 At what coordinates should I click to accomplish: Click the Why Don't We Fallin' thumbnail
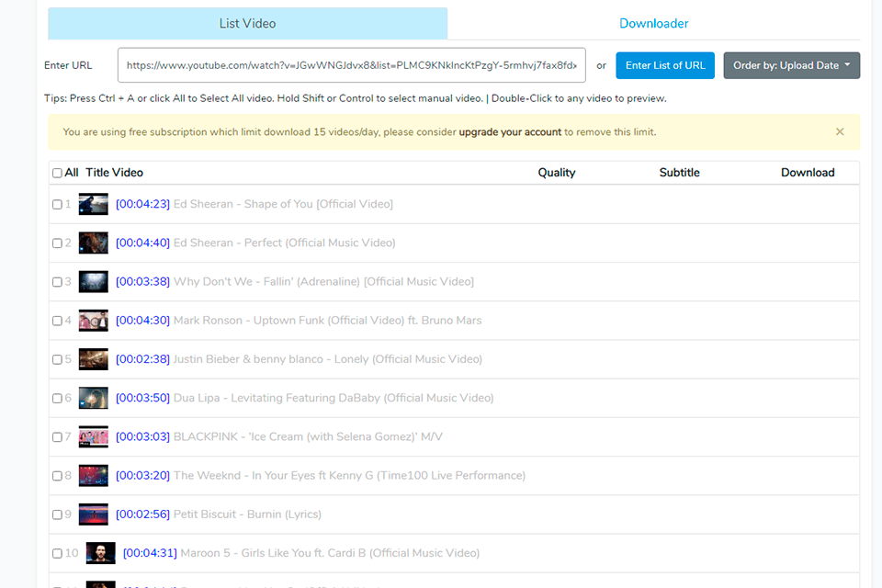tap(94, 282)
